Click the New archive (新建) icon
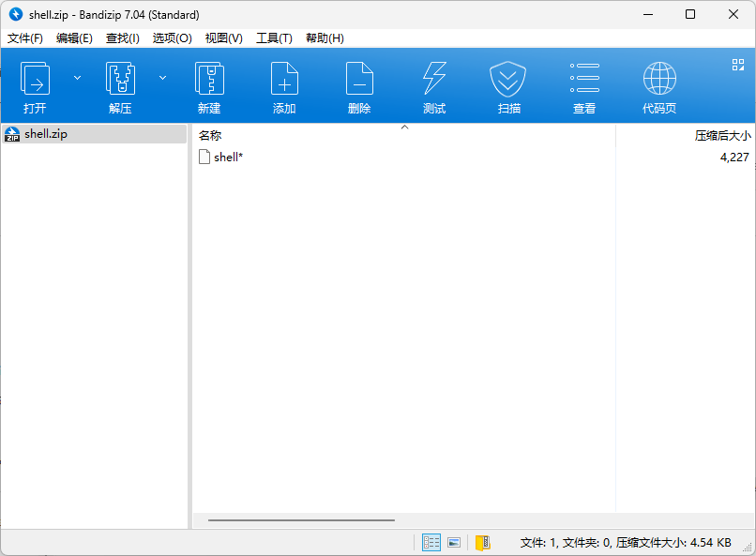 click(209, 86)
